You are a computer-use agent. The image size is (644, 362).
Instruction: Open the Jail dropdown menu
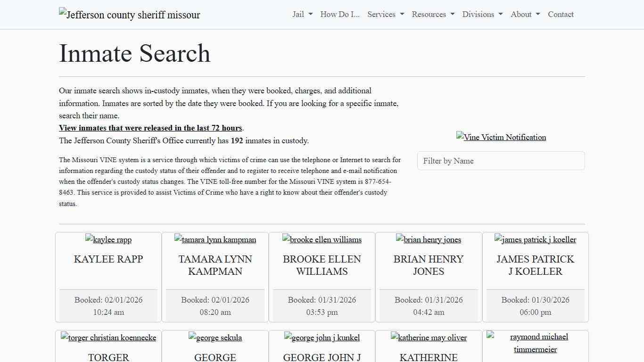[302, 14]
